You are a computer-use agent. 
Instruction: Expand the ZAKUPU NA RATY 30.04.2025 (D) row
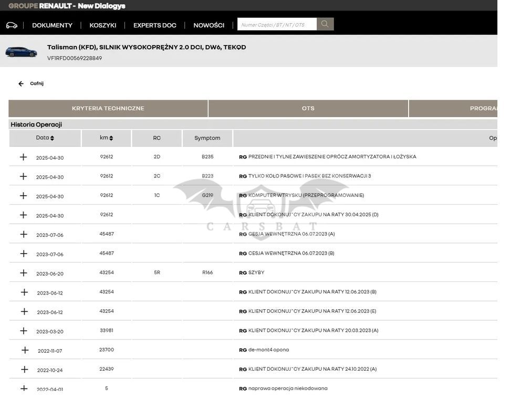(23, 215)
